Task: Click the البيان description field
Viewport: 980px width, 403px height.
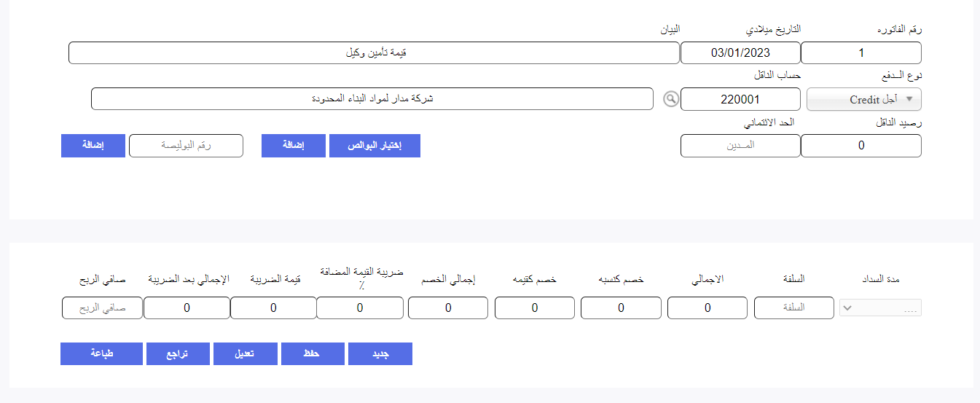Action: tap(374, 53)
